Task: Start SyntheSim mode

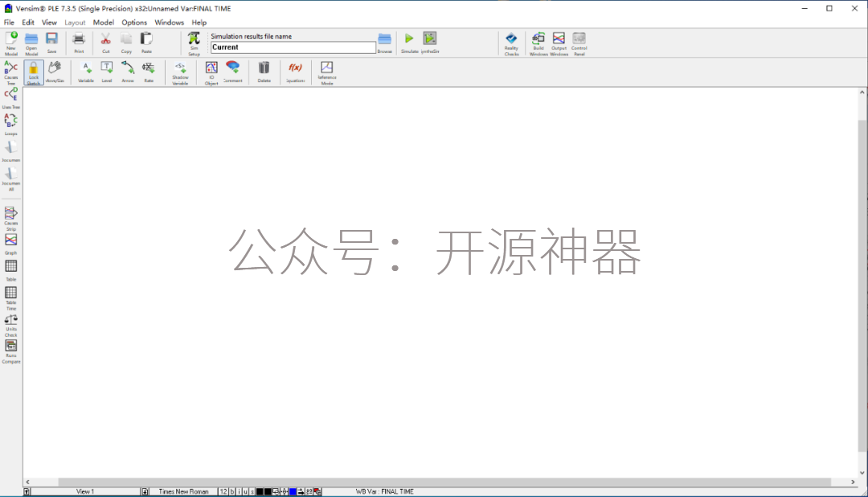Action: click(429, 43)
